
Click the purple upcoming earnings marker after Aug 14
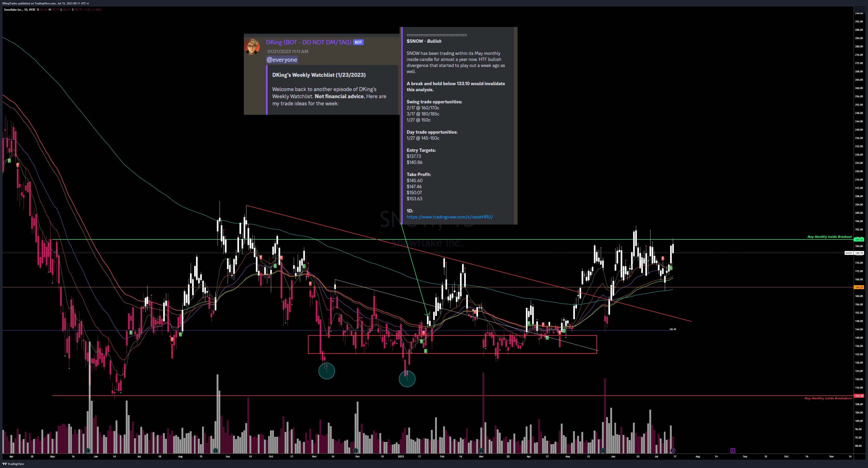click(x=733, y=450)
